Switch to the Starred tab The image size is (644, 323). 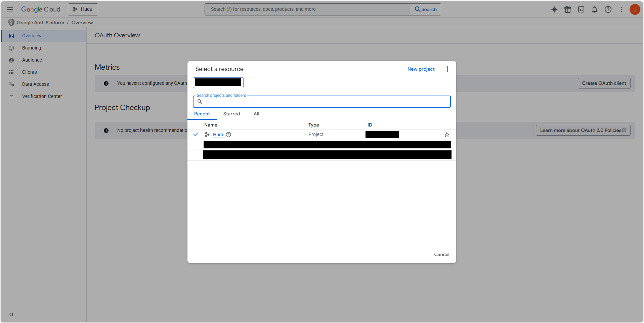click(x=232, y=114)
